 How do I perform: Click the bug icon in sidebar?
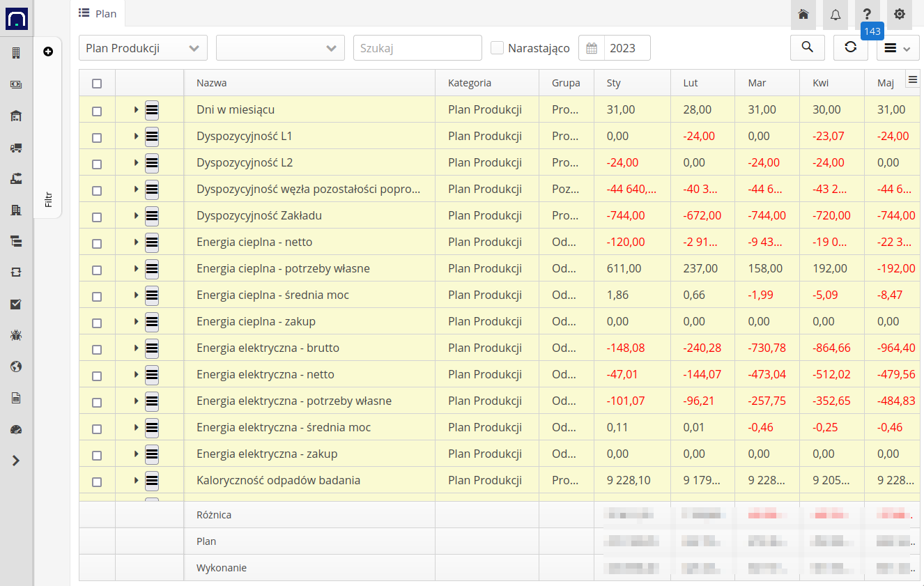[x=16, y=335]
